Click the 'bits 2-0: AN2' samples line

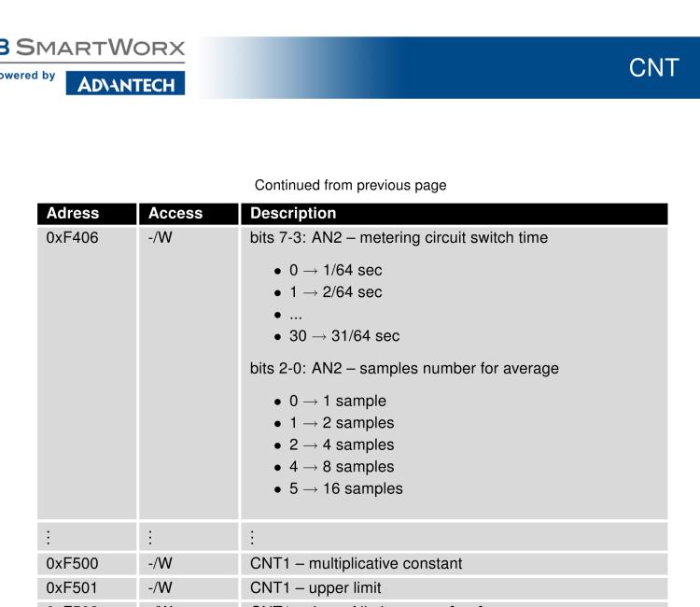[399, 368]
